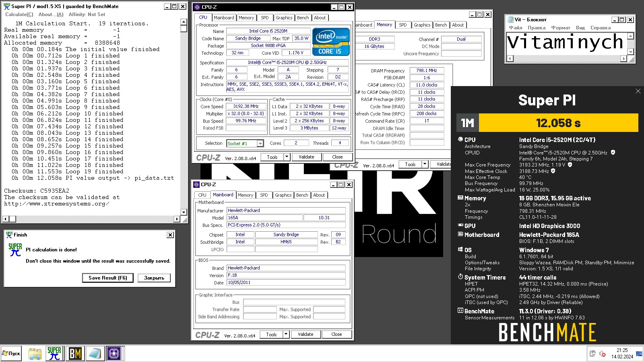Click the BenchMate version section icon

[460, 311]
